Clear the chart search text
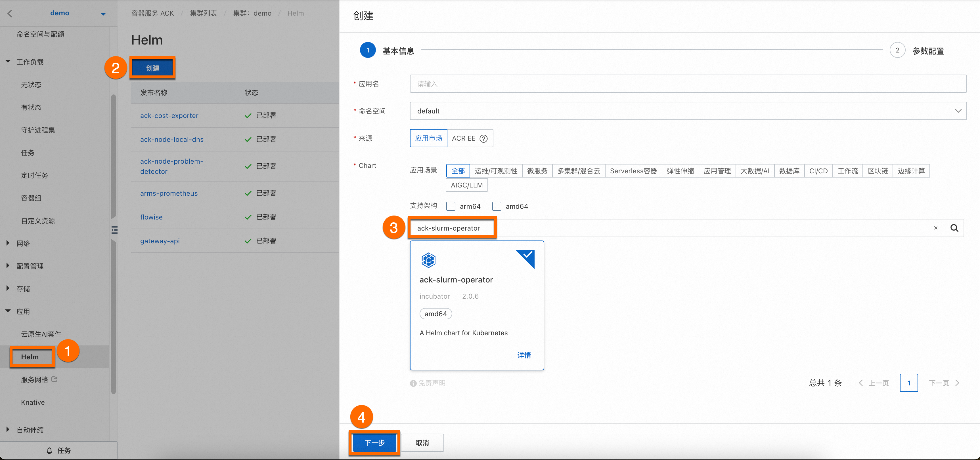Image resolution: width=980 pixels, height=460 pixels. tap(935, 228)
